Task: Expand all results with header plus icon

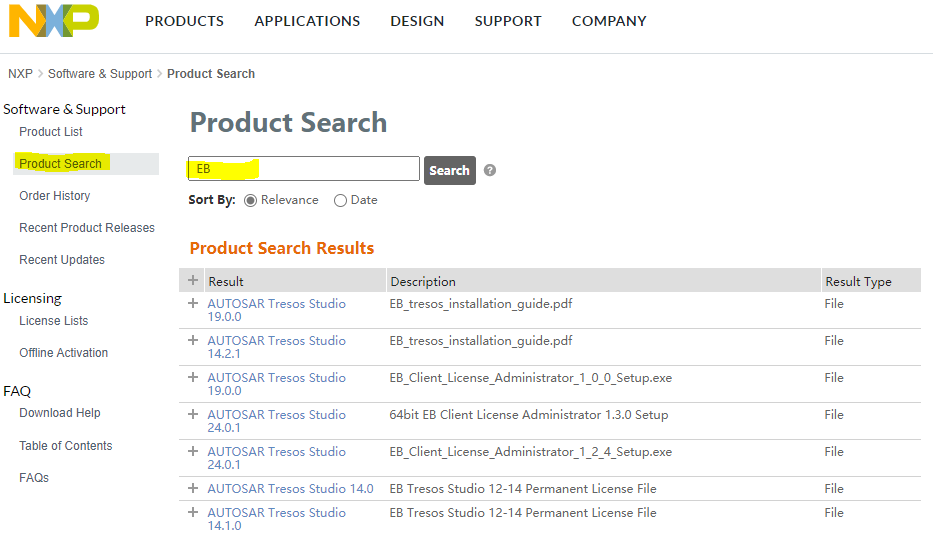Action: point(193,281)
